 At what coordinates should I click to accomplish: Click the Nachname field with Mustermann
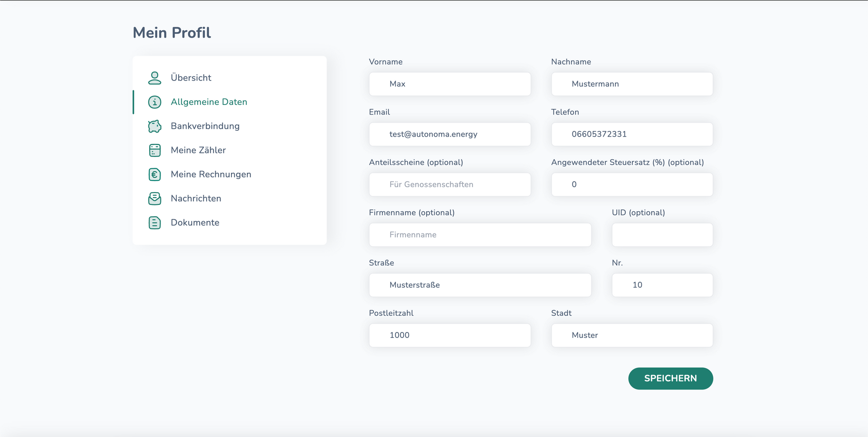(632, 84)
